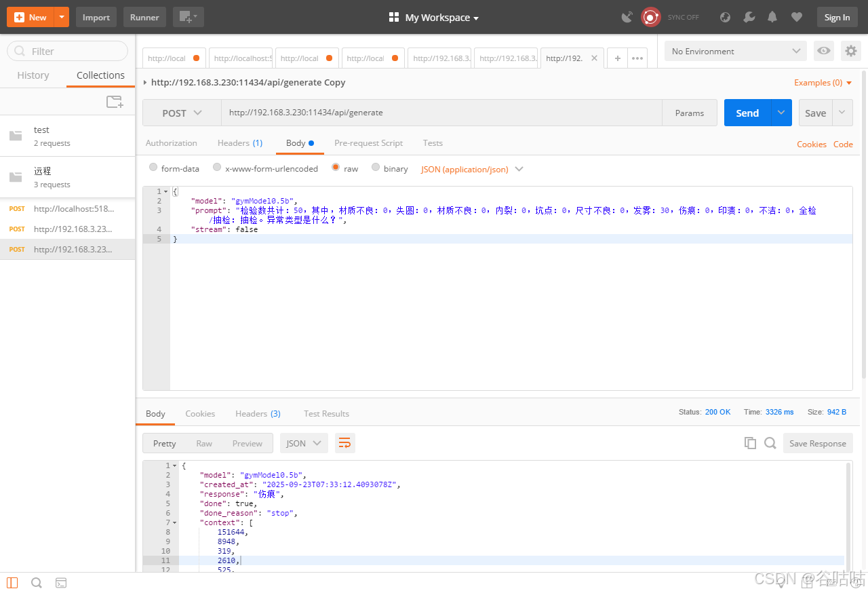Open the test collection folder

tap(68, 136)
